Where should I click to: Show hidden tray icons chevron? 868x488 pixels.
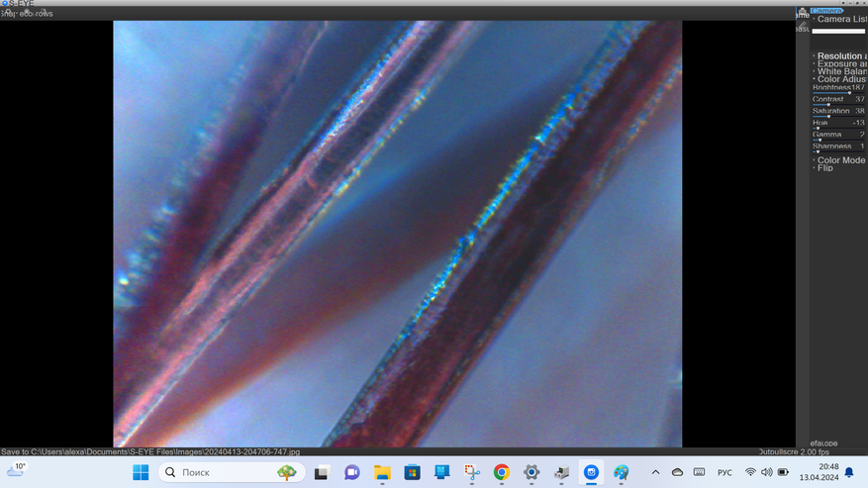[x=655, y=472]
